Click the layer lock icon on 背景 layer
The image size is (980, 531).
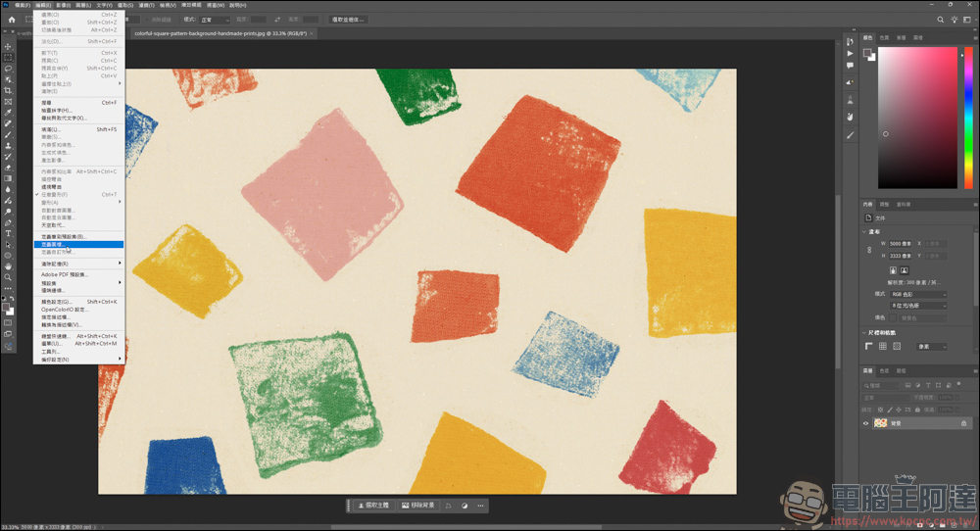click(x=963, y=423)
